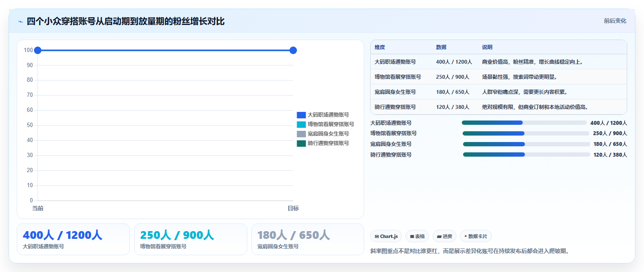
Task: Click table cell 博物馆看展穿搭账号
Action: tap(398, 77)
